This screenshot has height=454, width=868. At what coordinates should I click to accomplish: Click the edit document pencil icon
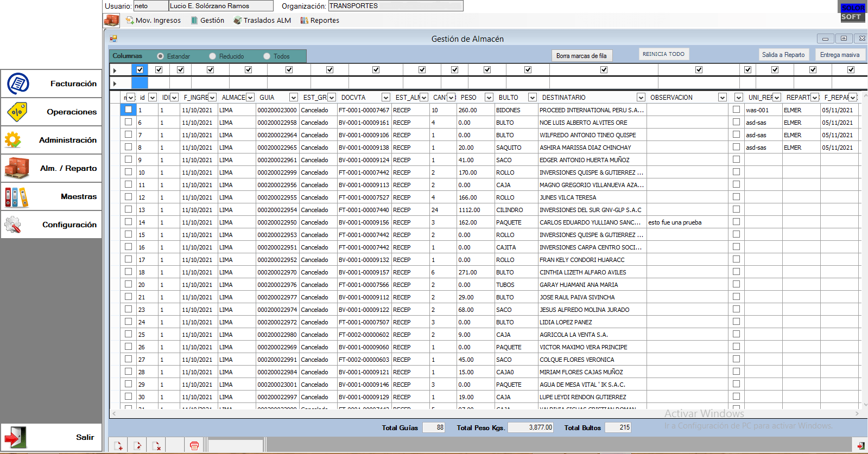(x=137, y=446)
